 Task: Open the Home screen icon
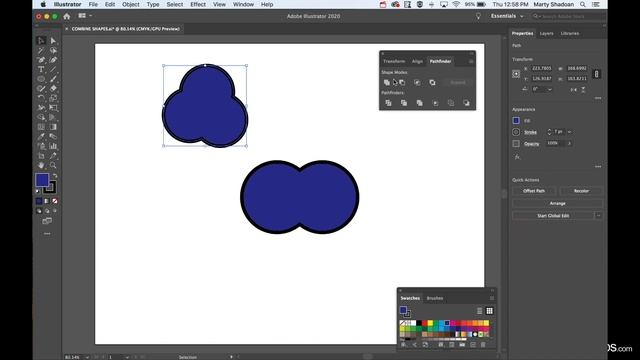click(67, 16)
